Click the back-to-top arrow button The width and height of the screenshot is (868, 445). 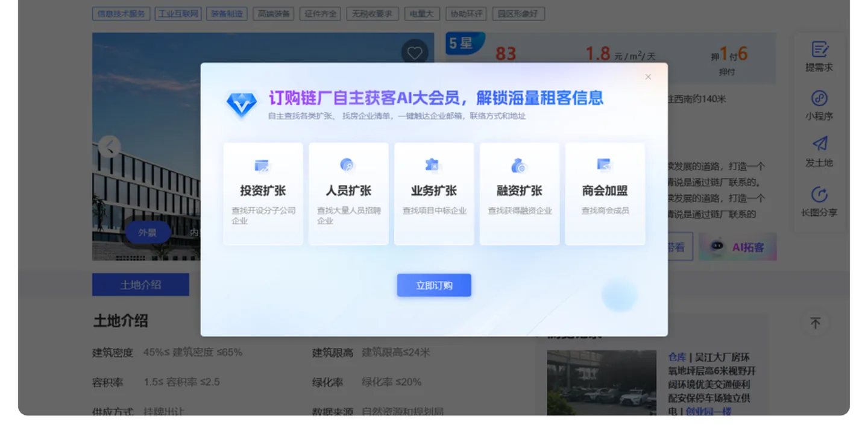click(816, 323)
